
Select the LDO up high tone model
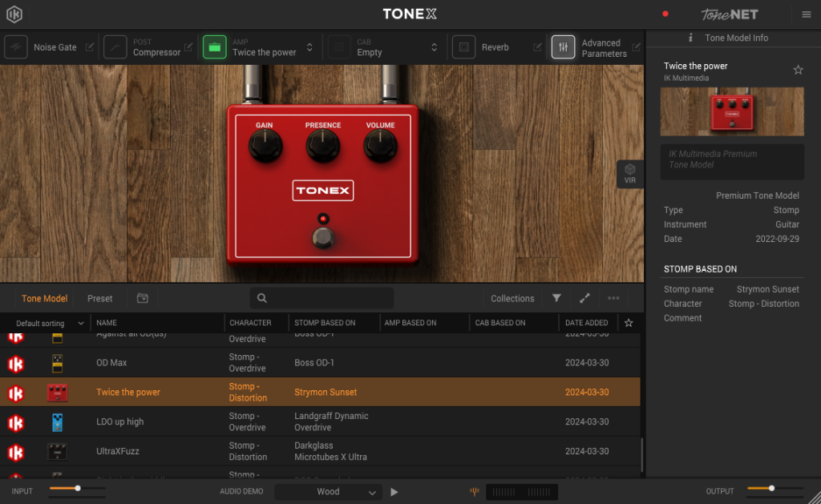(120, 421)
